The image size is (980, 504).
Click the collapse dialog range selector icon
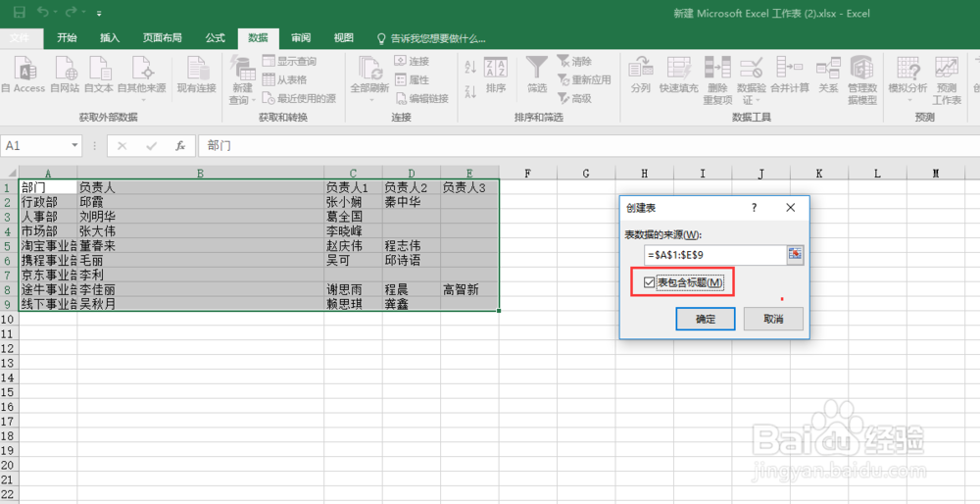[x=795, y=255]
